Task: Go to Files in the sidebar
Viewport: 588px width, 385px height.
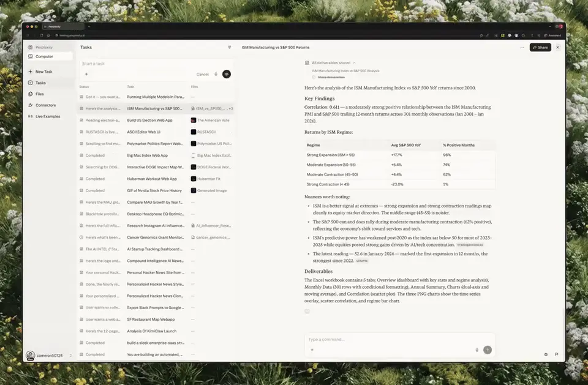Action: (x=39, y=94)
